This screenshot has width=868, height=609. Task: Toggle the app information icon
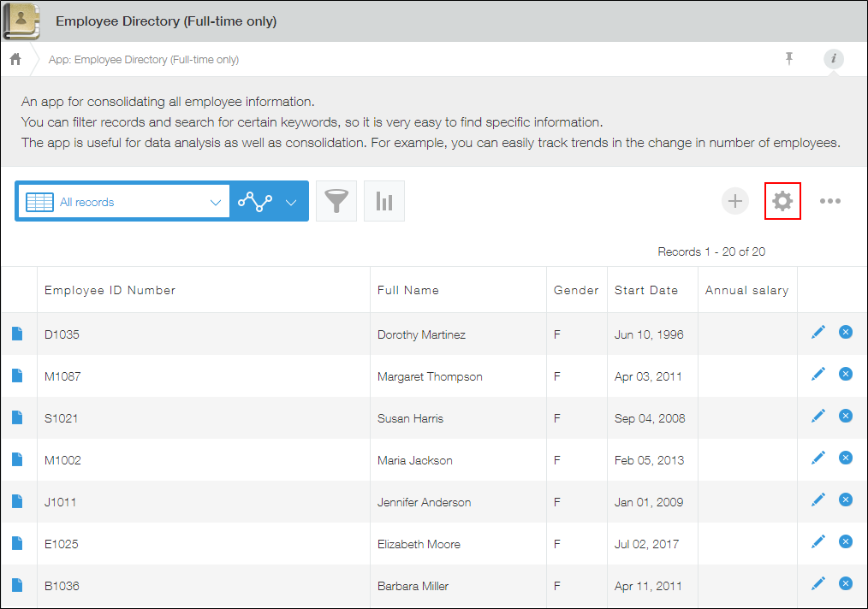pos(834,58)
